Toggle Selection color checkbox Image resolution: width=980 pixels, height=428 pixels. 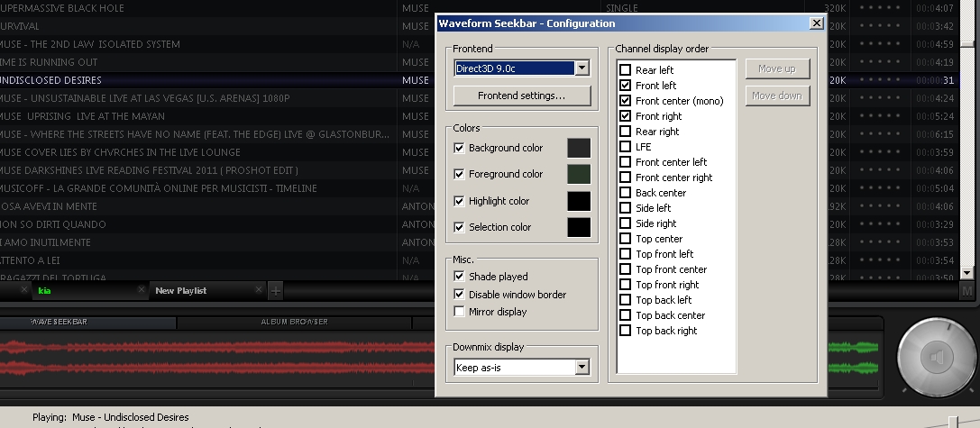pos(460,227)
